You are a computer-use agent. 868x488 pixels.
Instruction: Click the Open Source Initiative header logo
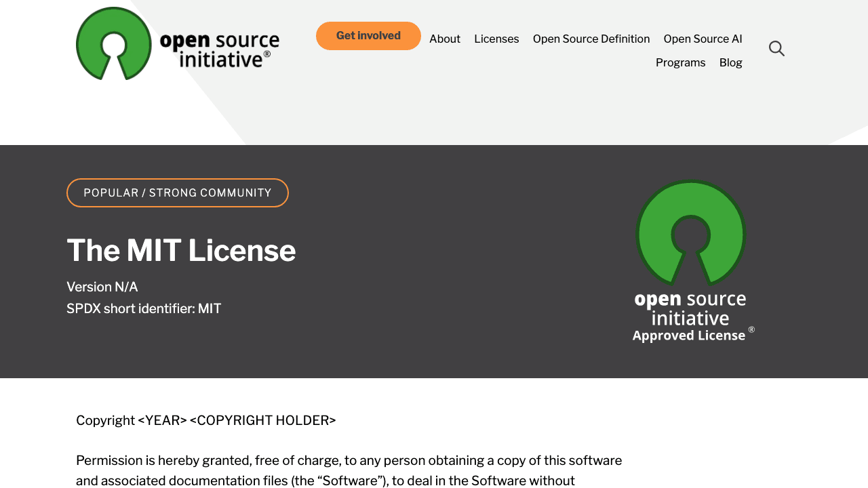[x=178, y=43]
